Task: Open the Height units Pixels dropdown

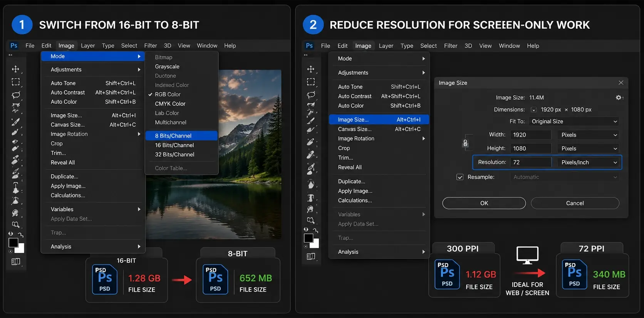Action: point(588,148)
